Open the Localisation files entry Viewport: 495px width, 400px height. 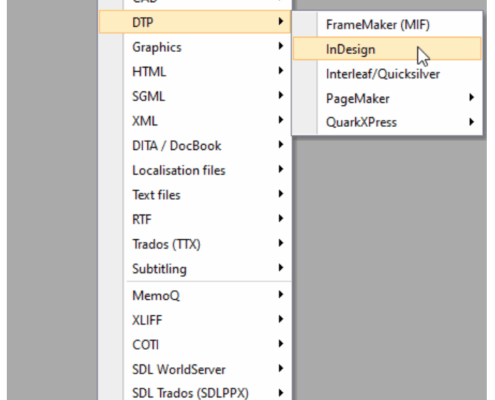tap(195, 170)
